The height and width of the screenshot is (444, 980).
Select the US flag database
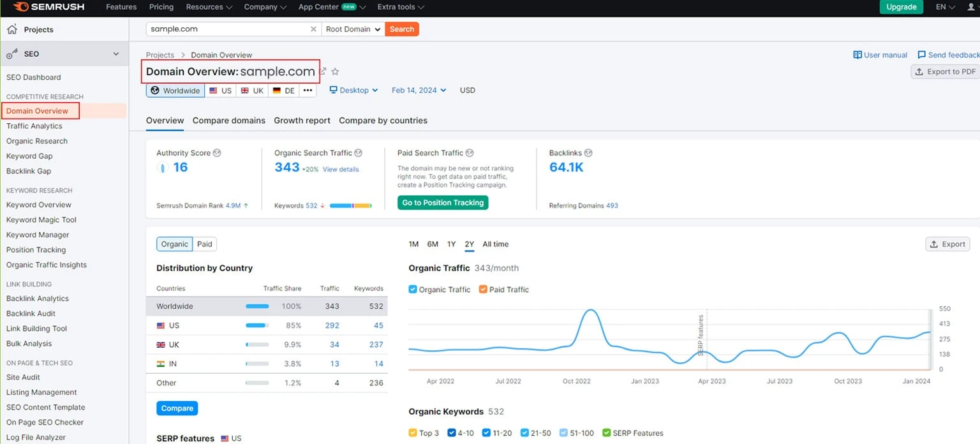click(x=220, y=91)
